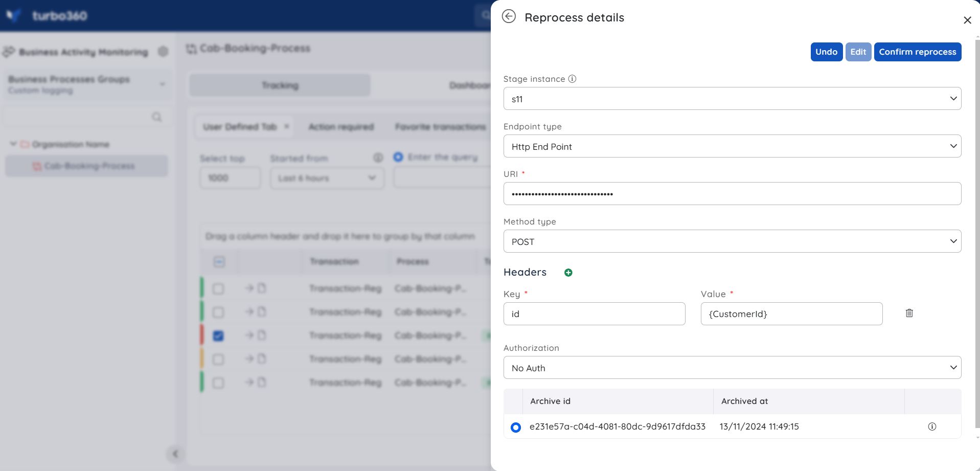
Task: Click the Business Activity Monitoring module icon
Action: click(x=9, y=52)
